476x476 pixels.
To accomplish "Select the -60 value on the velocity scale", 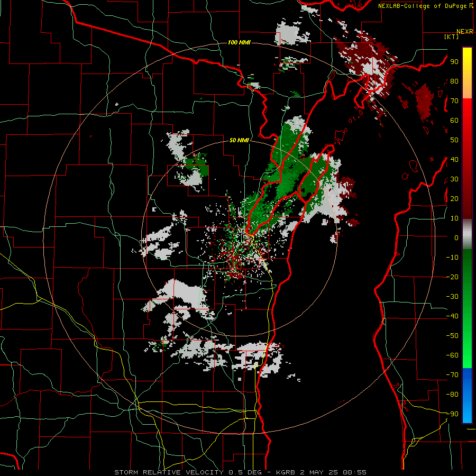I will point(452,355).
